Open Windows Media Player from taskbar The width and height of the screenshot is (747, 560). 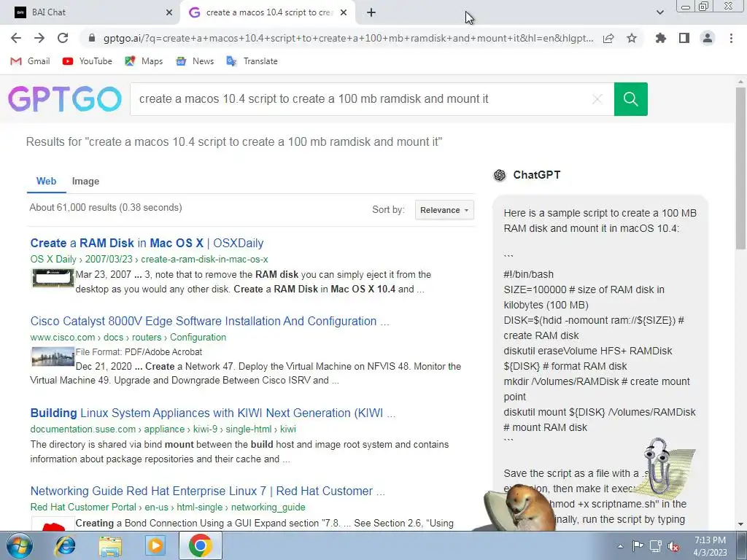(x=155, y=545)
